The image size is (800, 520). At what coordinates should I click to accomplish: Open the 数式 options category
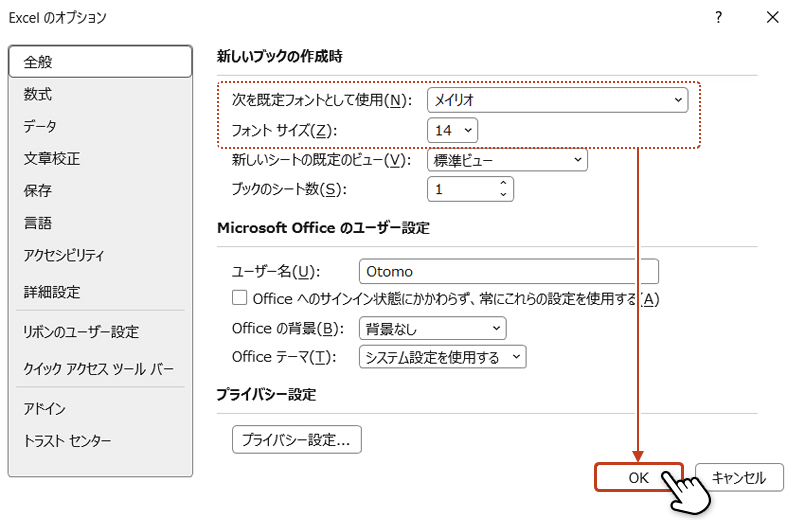(101, 94)
